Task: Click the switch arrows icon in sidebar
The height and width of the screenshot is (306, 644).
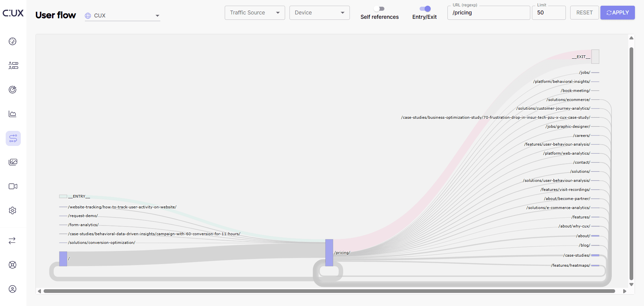Action: [x=12, y=241]
